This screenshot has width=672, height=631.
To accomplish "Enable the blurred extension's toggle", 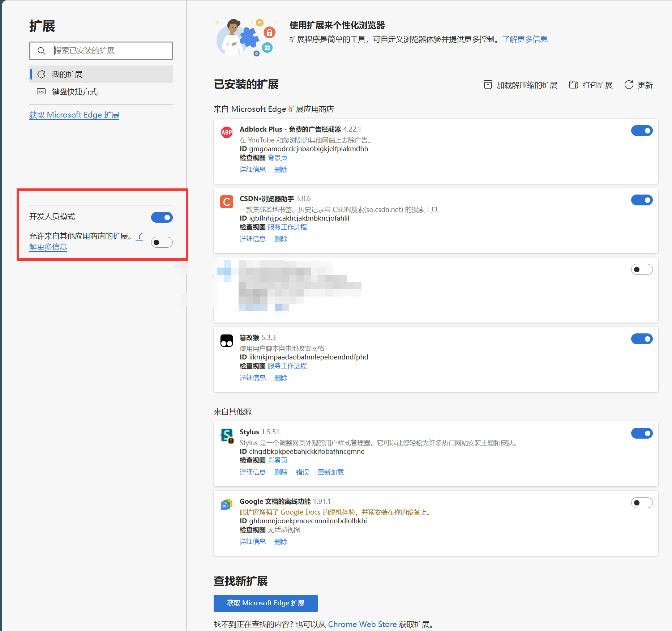I will tap(642, 269).
